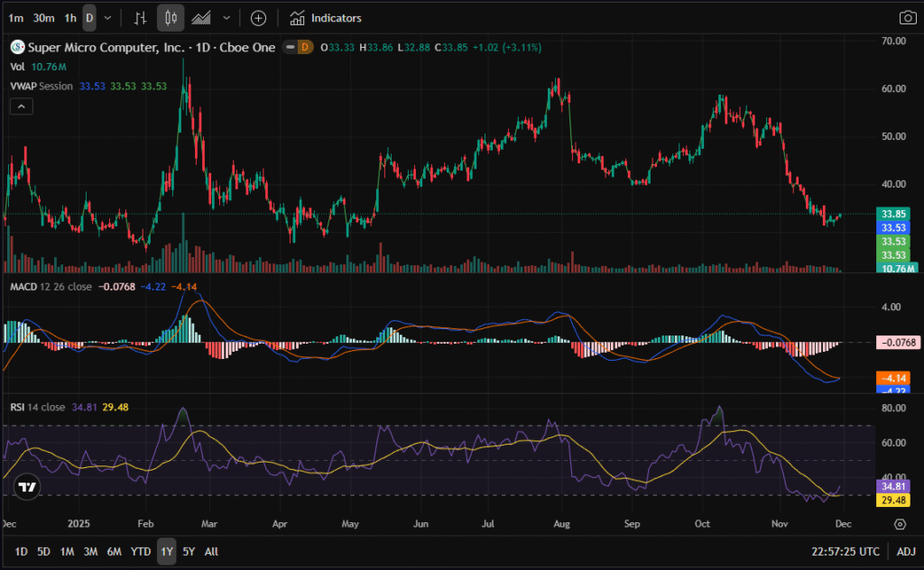Toggle the market status D badge
The height and width of the screenshot is (570, 924).
tap(305, 48)
